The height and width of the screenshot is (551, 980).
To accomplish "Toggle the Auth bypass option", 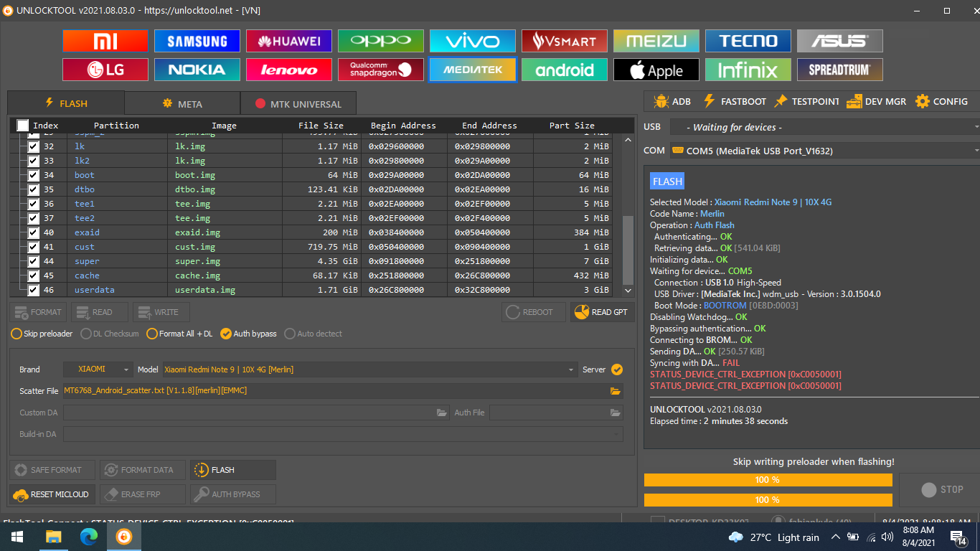I will (x=248, y=334).
